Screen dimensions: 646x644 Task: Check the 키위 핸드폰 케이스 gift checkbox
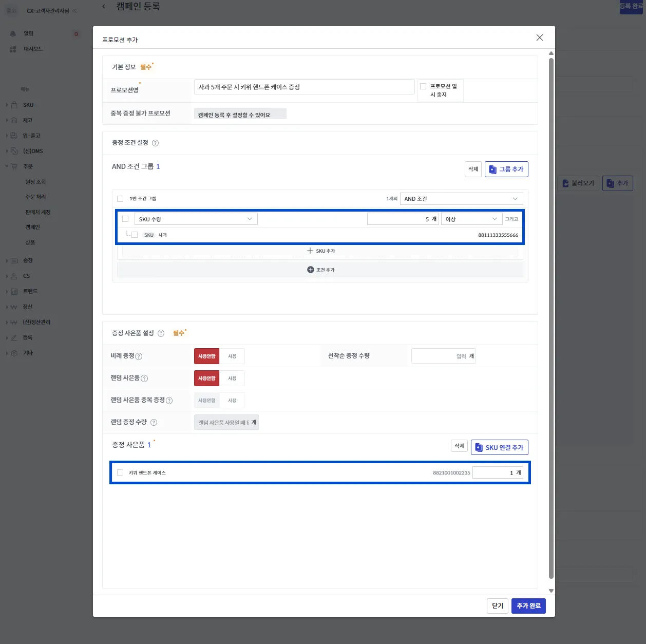coord(120,472)
